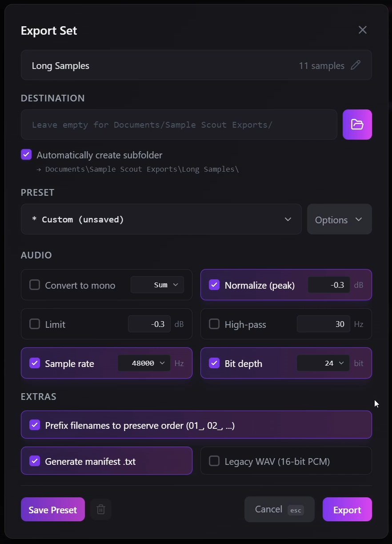
Task: Click the pencil icon to rename set
Action: click(x=356, y=65)
